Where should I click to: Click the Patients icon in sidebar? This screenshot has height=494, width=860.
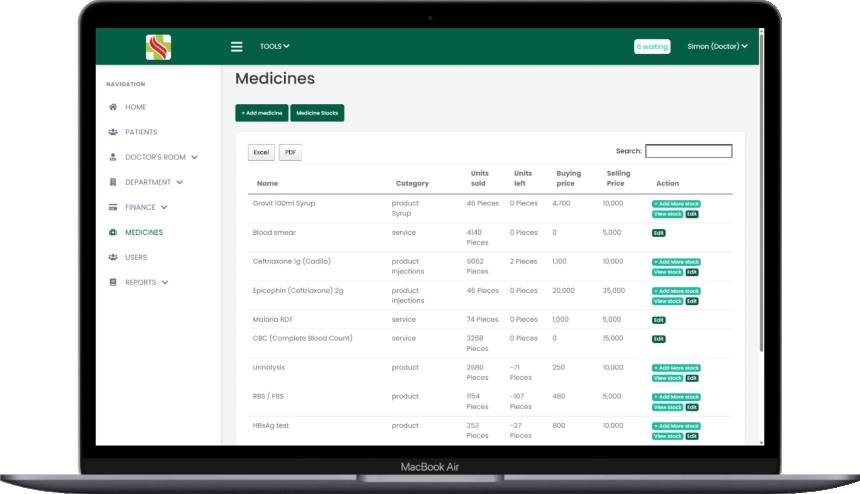pos(113,132)
